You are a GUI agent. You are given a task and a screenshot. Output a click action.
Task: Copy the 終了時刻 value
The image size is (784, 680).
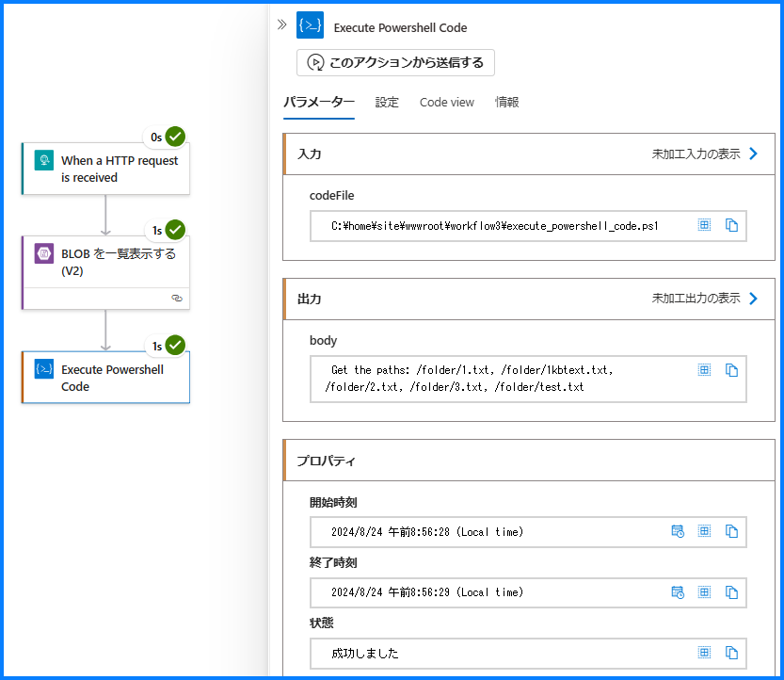(731, 592)
